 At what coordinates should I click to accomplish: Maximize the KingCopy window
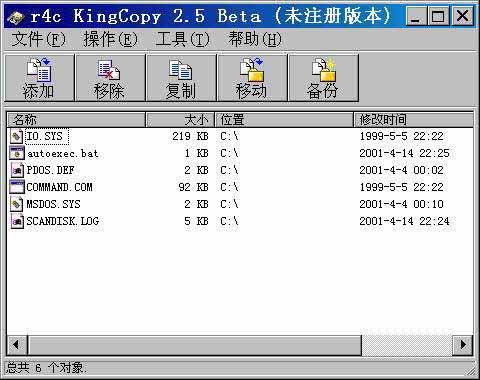438,16
